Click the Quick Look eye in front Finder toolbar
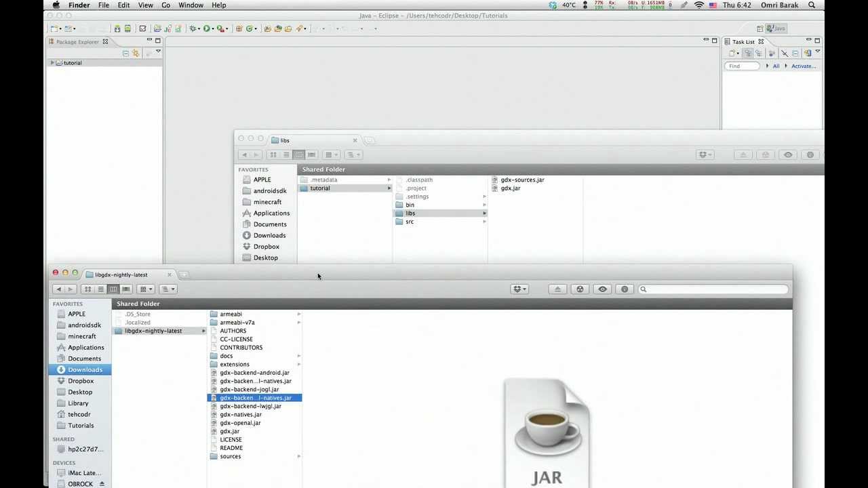This screenshot has height=488, width=868. pyautogui.click(x=602, y=289)
